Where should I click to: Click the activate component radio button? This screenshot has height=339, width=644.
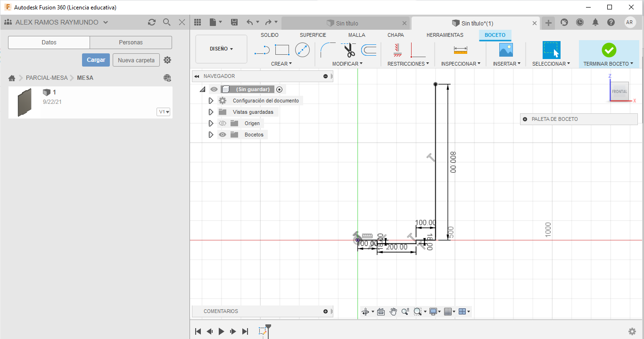[279, 89]
